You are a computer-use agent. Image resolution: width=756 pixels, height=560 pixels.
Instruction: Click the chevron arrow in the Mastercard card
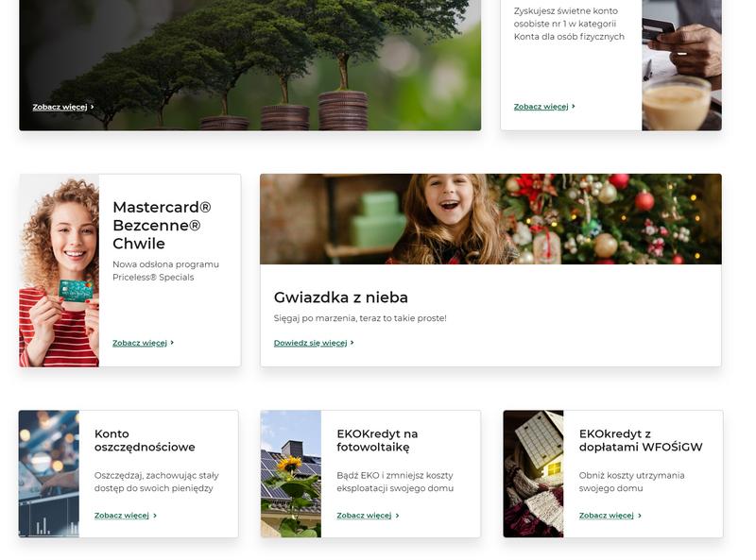pos(173,344)
